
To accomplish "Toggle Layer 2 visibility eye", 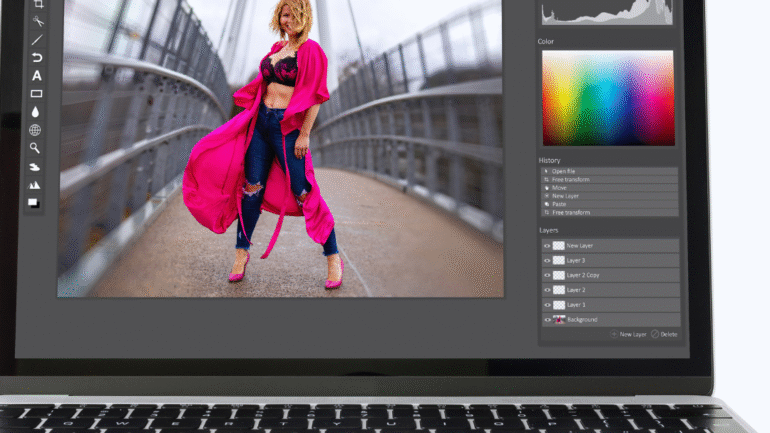I will tap(547, 290).
